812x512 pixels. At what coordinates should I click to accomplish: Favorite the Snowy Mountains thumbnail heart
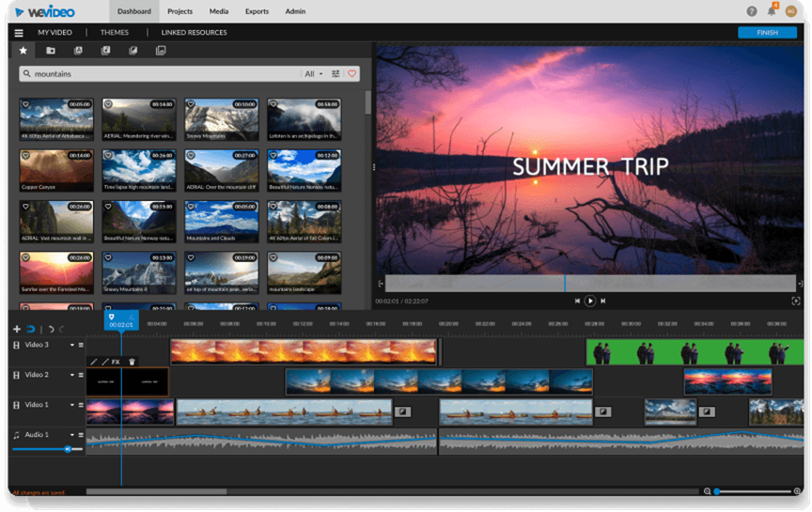tap(190, 104)
